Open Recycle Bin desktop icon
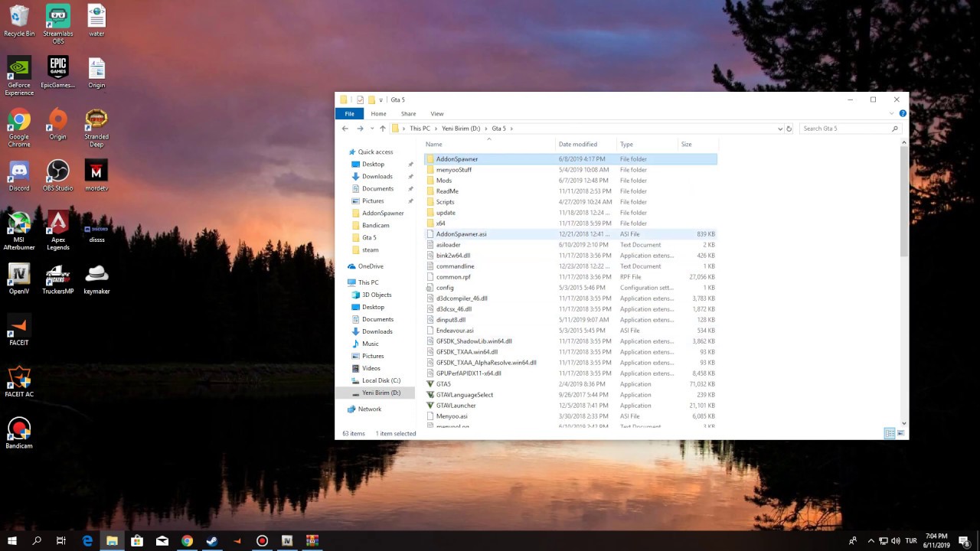 click(19, 21)
